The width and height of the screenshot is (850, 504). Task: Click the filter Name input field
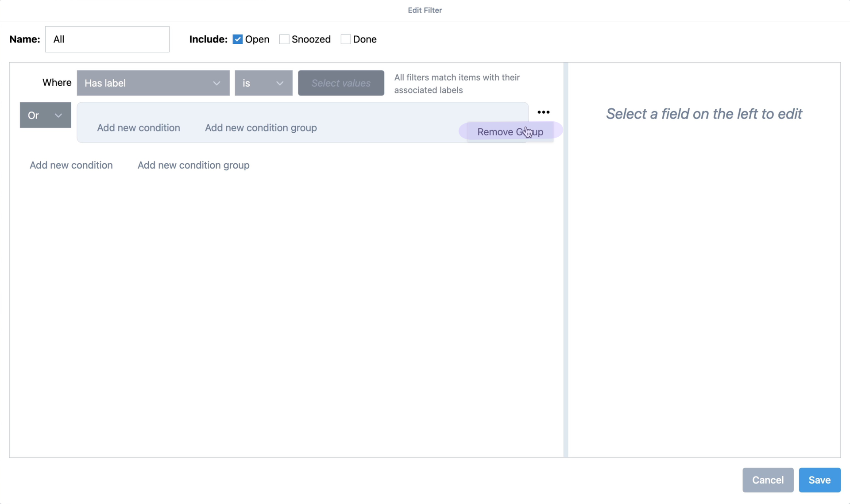[x=107, y=39]
